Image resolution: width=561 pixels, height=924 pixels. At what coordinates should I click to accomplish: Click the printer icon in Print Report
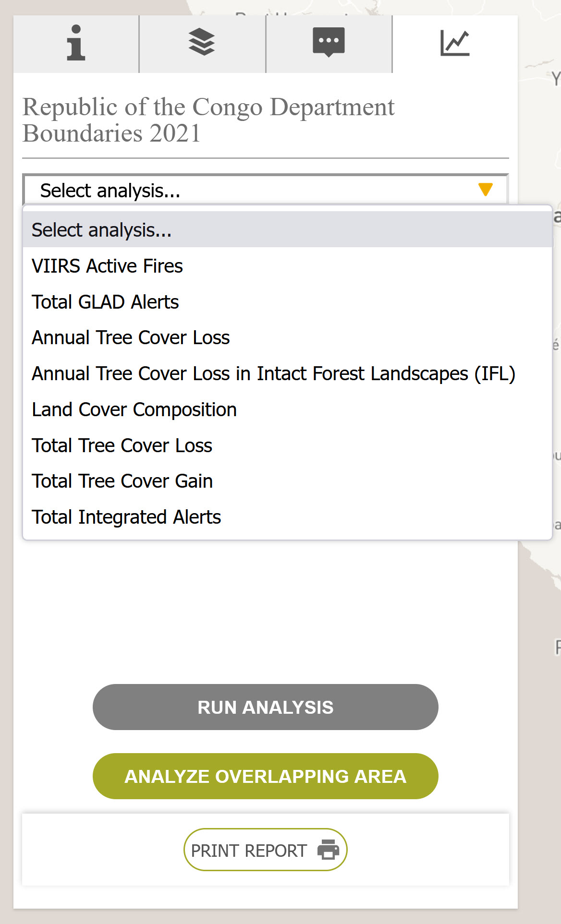point(328,850)
